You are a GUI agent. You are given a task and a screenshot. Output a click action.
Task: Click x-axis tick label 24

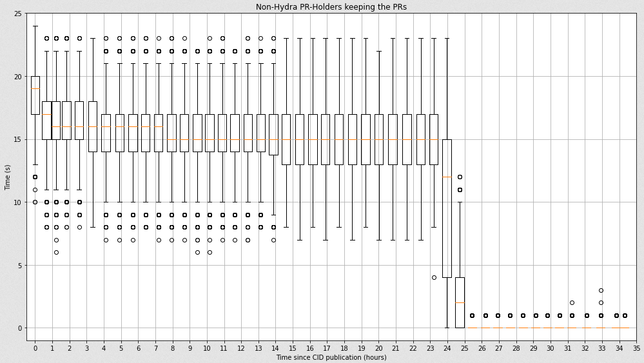click(447, 348)
